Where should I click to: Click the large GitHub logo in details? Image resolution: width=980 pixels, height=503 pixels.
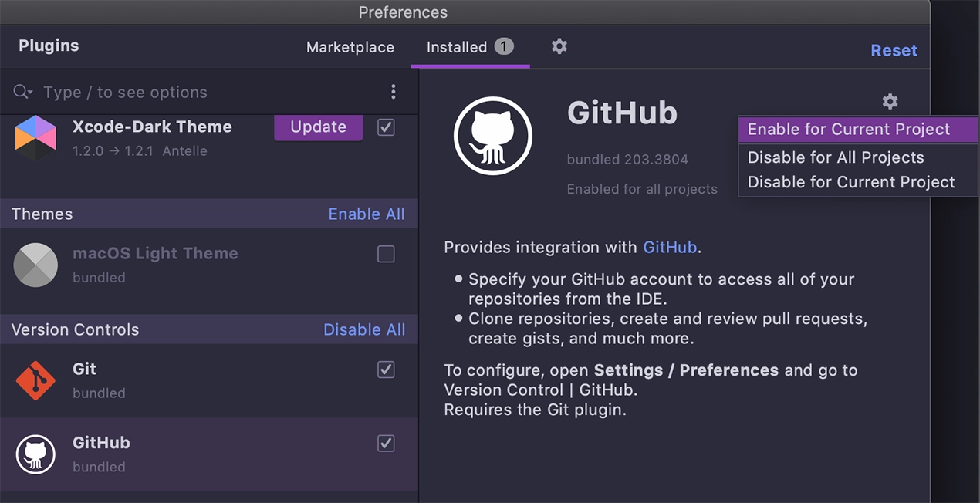(x=493, y=135)
